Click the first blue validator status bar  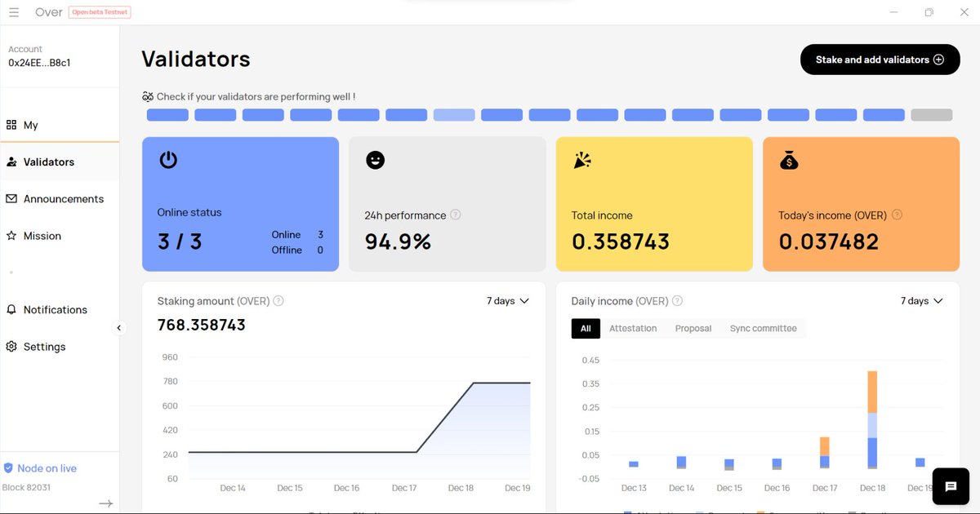pyautogui.click(x=167, y=115)
